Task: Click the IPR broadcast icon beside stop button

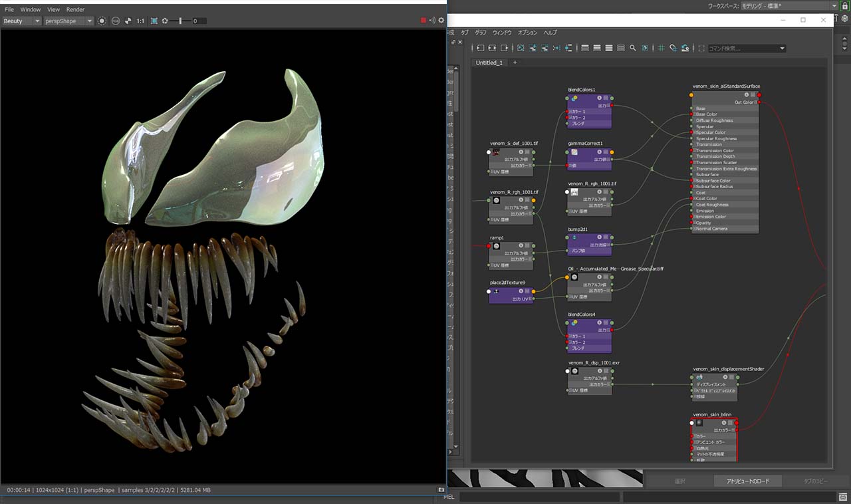Action: coord(432,21)
